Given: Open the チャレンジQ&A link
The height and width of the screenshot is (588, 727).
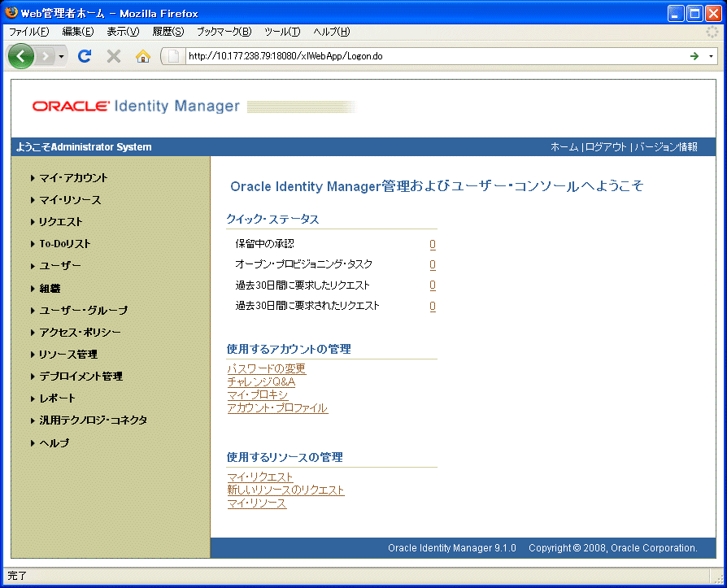Looking at the screenshot, I should tap(261, 381).
